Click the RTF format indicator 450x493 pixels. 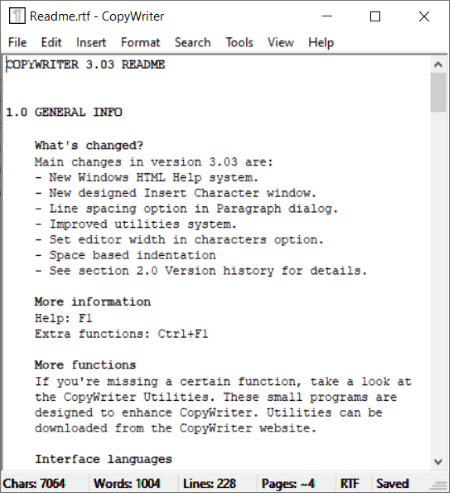coord(350,483)
